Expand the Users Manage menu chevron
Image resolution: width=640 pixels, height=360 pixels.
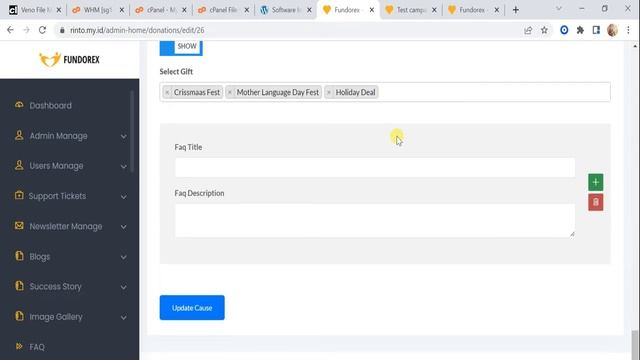pyautogui.click(x=123, y=167)
